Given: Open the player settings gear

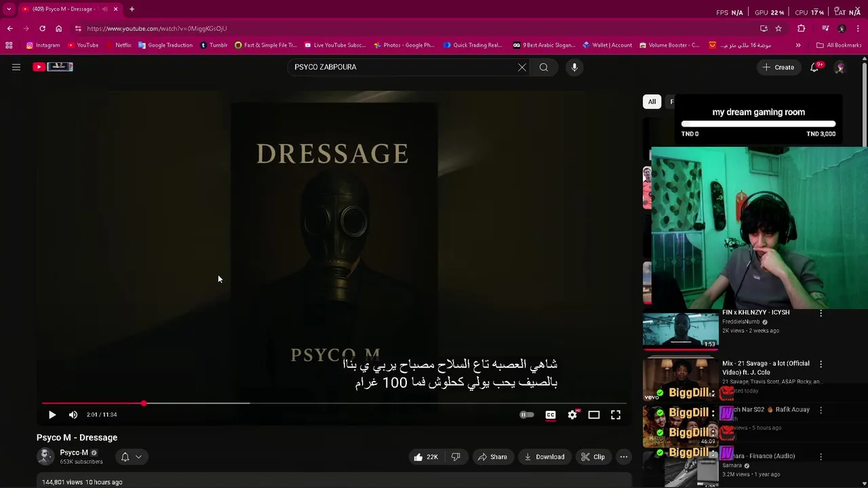Looking at the screenshot, I should click(x=572, y=415).
